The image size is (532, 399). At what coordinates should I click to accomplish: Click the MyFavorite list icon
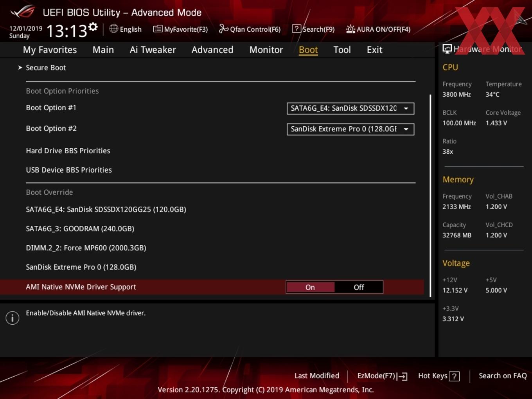158,29
